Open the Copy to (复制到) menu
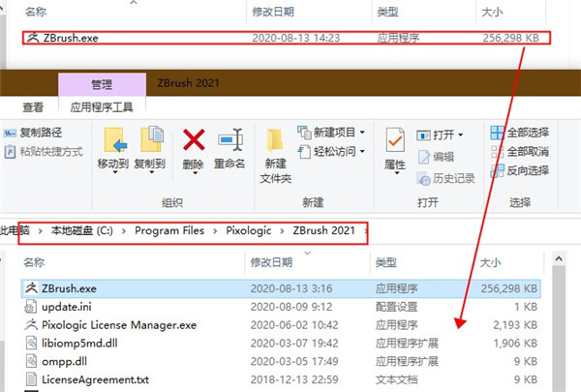The height and width of the screenshot is (392, 581). click(x=150, y=151)
